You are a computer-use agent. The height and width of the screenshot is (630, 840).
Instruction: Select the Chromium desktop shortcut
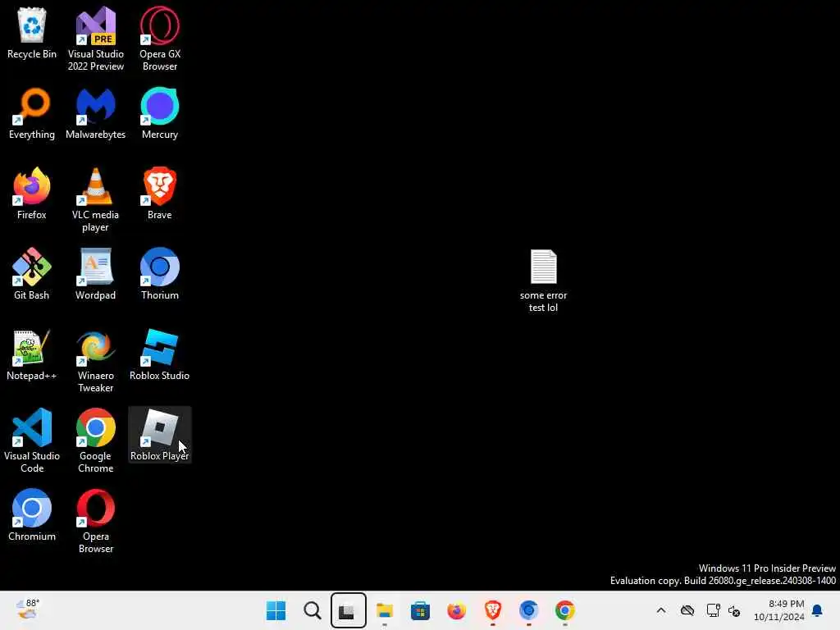coord(32,515)
